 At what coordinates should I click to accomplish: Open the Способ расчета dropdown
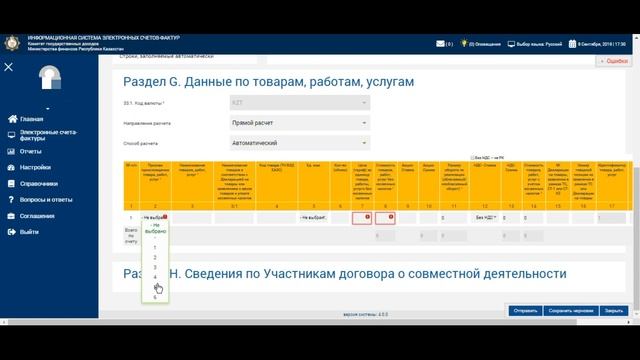click(300, 143)
